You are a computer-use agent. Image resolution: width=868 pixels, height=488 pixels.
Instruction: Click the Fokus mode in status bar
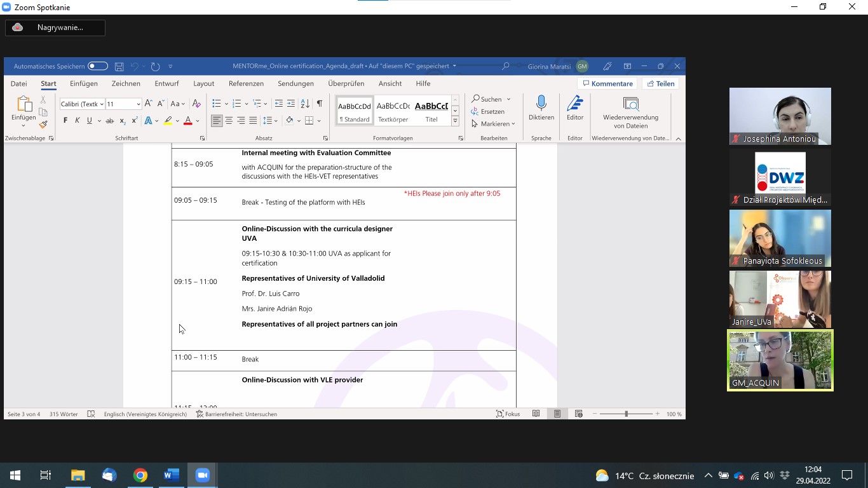coord(508,414)
